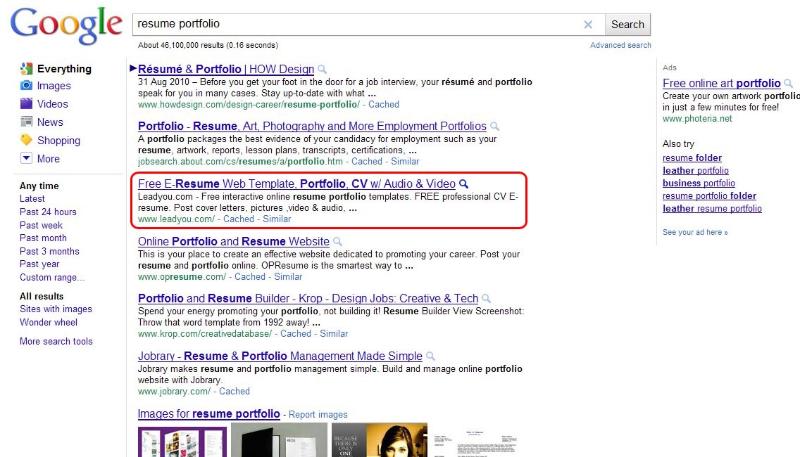Click the Search button
The height and width of the screenshot is (457, 800).
[628, 24]
